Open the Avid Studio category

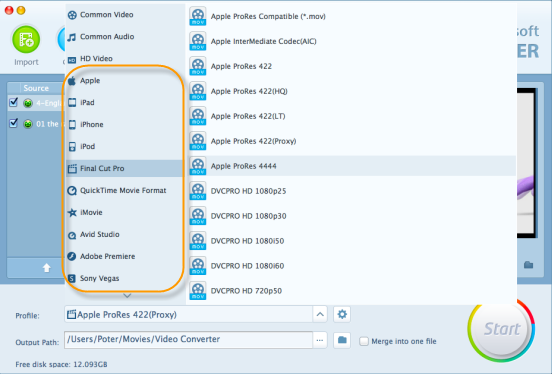pyautogui.click(x=125, y=235)
